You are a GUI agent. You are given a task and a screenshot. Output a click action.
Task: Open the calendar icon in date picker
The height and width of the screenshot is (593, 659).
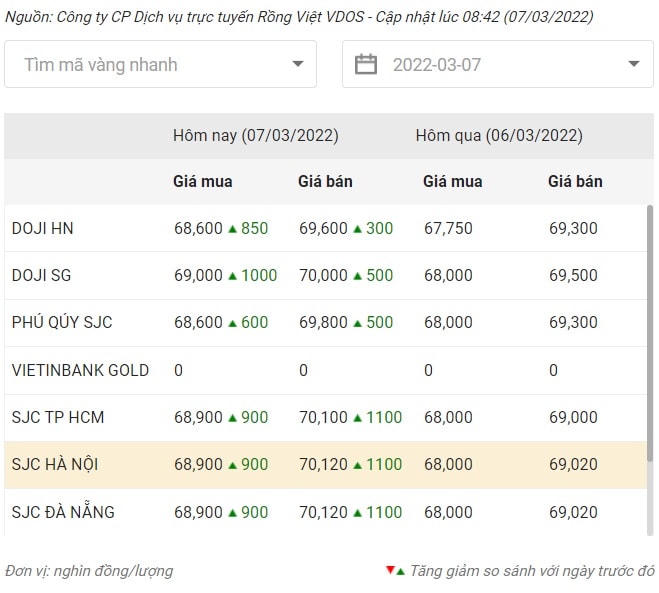pyautogui.click(x=366, y=64)
